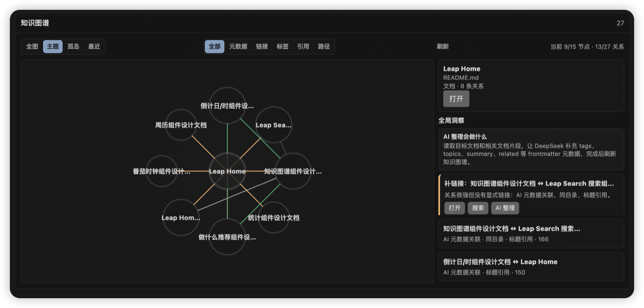The width and height of the screenshot is (644, 308).
Task: Select the 统计组件设计文档 graph node
Action: (274, 218)
